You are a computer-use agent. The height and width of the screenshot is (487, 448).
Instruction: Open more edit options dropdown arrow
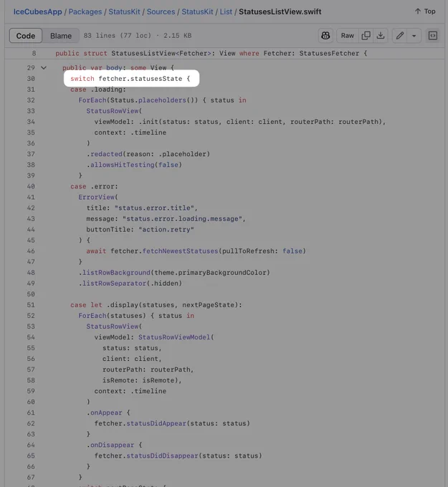414,36
